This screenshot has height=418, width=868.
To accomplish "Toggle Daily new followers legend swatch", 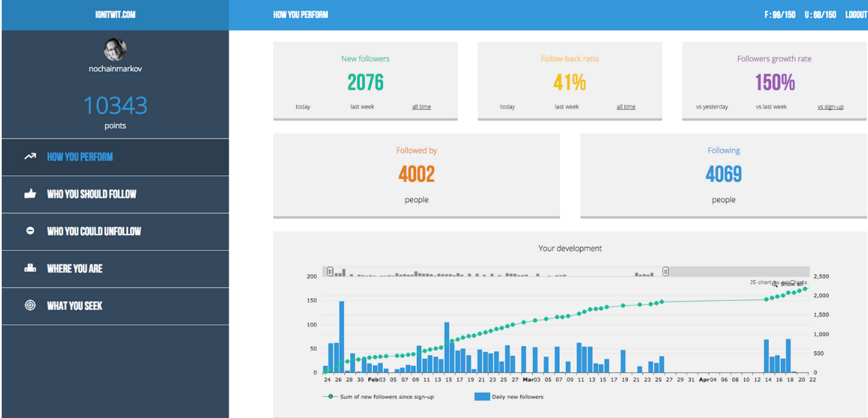I will [x=482, y=397].
